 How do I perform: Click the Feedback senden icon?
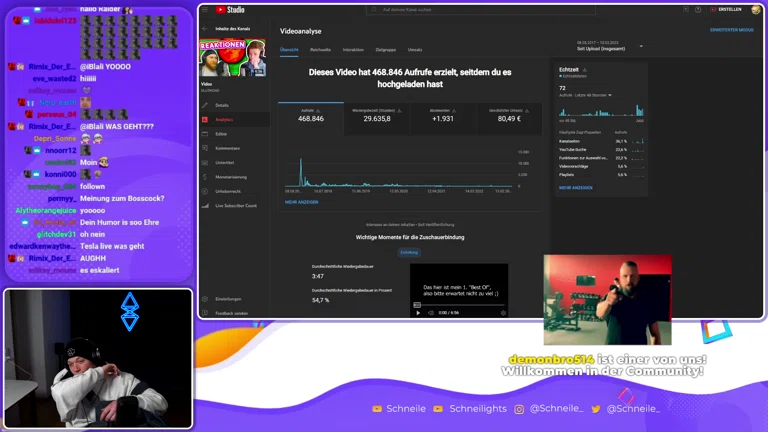pos(205,313)
